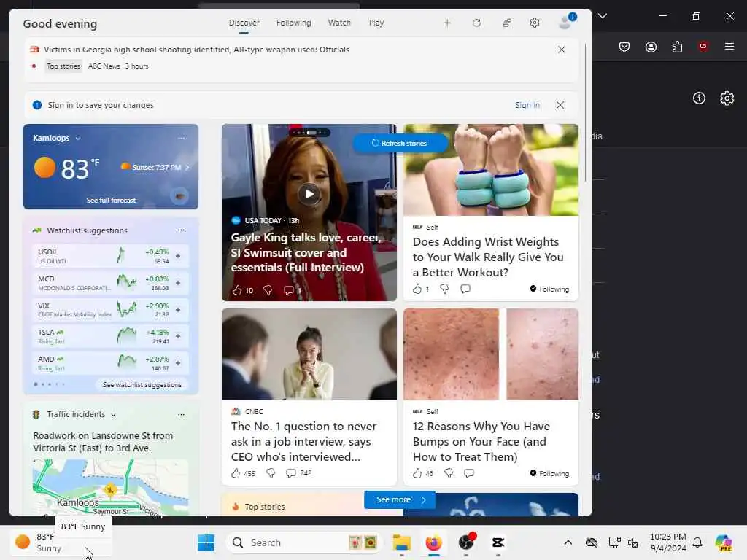Add USOIL to watchlist
The width and height of the screenshot is (747, 560).
(178, 256)
